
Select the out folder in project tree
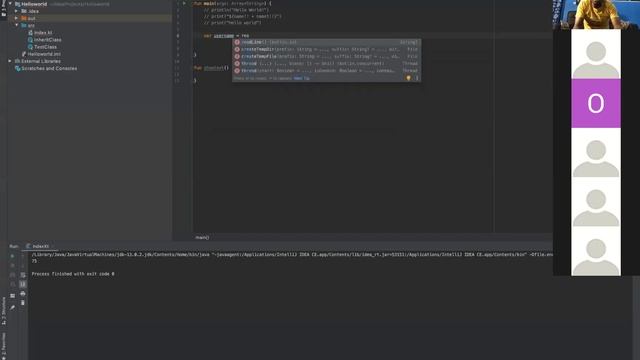(89, 18)
